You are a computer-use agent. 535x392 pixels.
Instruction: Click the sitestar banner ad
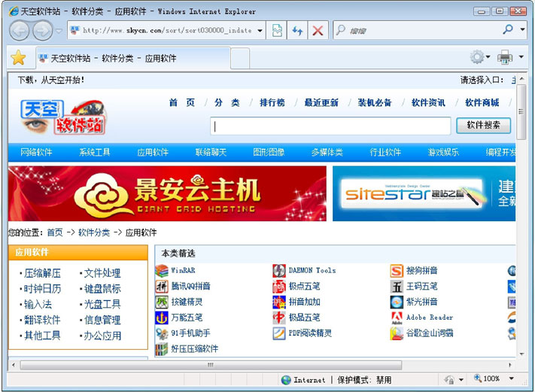click(424, 193)
